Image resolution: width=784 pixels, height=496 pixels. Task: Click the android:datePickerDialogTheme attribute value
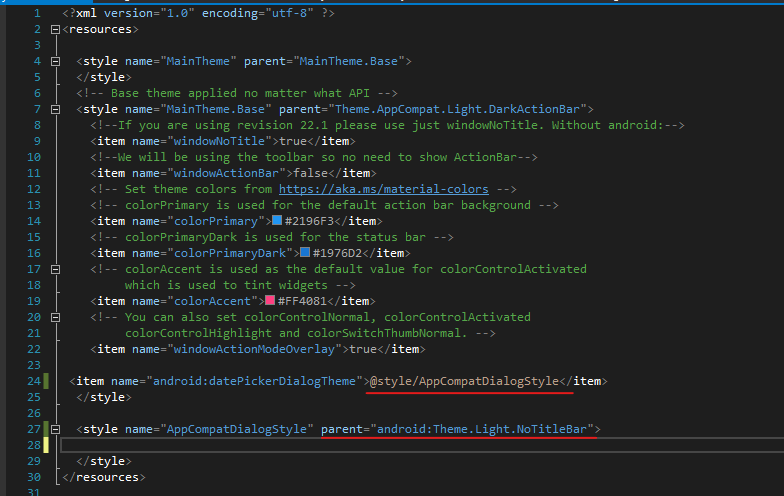coord(254,381)
